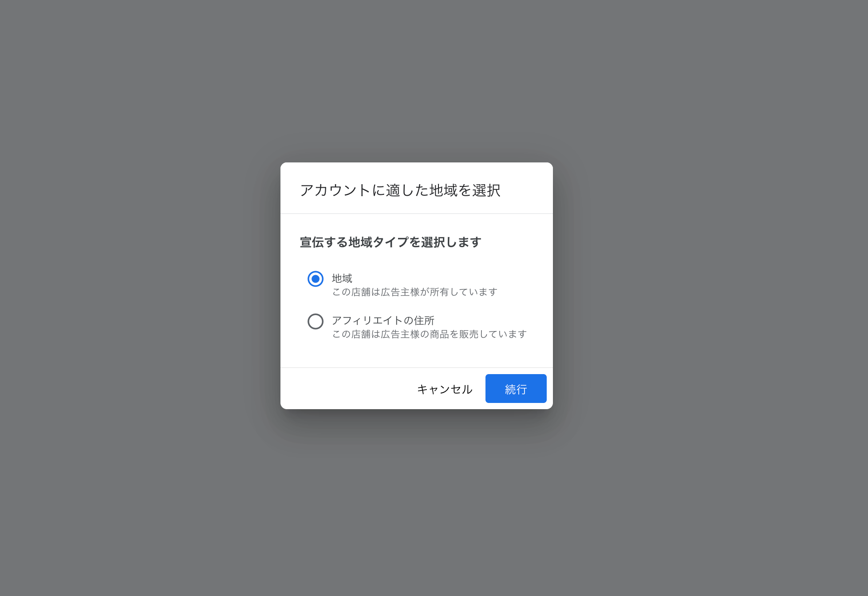Dismiss location type dialog via キャンセル
Image resolution: width=868 pixels, height=596 pixels.
[445, 389]
